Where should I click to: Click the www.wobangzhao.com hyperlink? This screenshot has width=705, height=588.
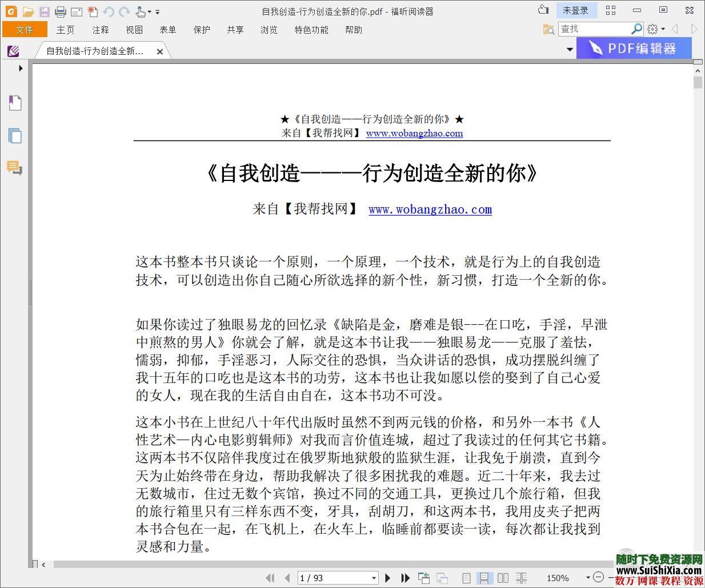[430, 209]
